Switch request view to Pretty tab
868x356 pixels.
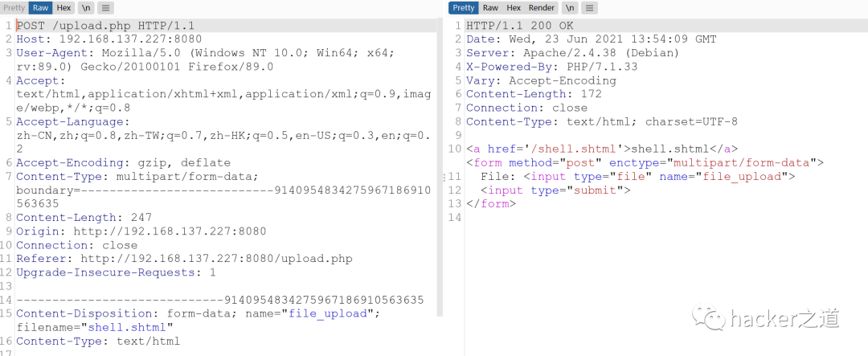[x=14, y=8]
